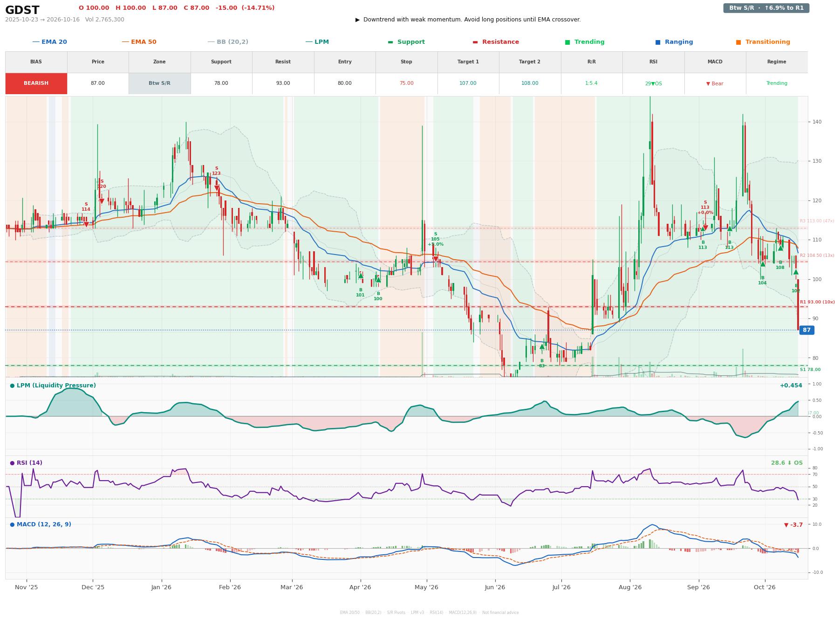
Task: Click the GDST ticker title
Action: (22, 10)
